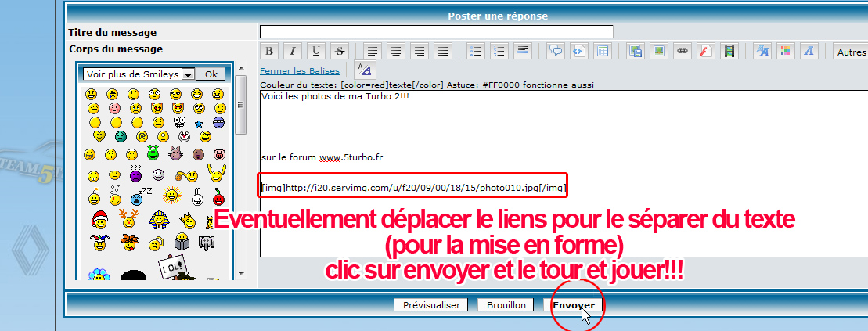Focus the Titre du message input field
868x331 pixels.
click(436, 31)
